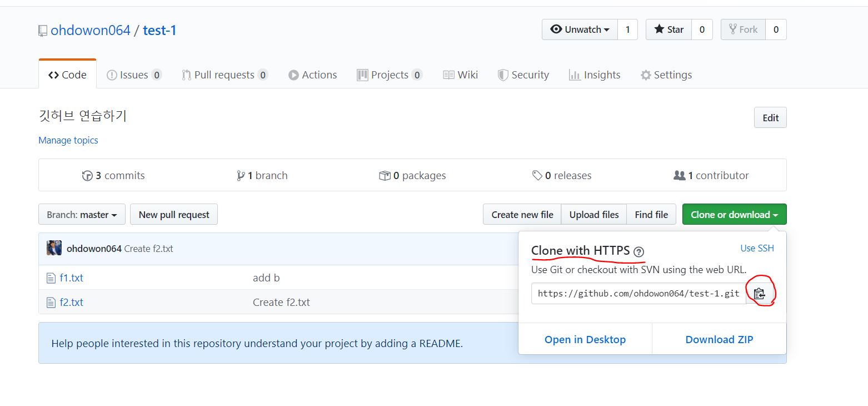Start a New pull request
The image size is (868, 406).
(174, 214)
